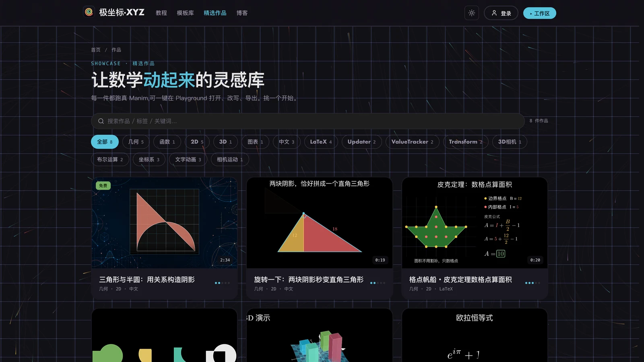Filter by the 中文 3 tag
Screen dimensions: 644x362
pyautogui.click(x=287, y=142)
